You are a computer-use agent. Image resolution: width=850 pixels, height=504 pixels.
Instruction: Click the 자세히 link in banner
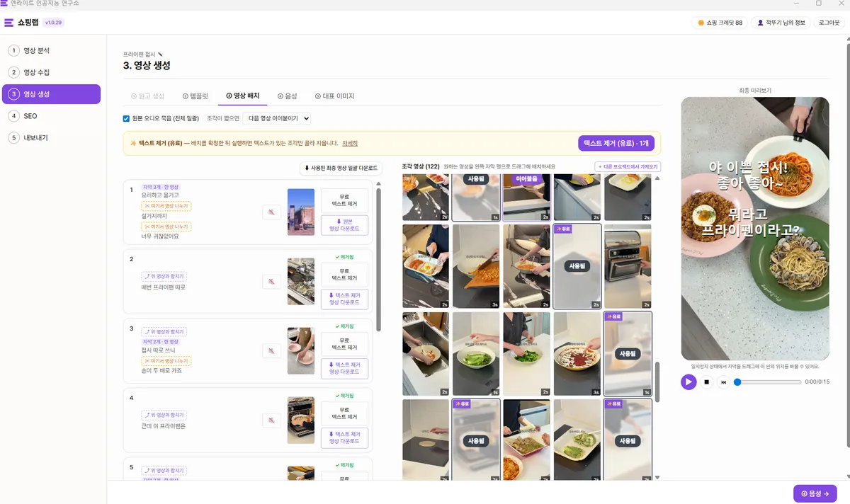coord(350,143)
